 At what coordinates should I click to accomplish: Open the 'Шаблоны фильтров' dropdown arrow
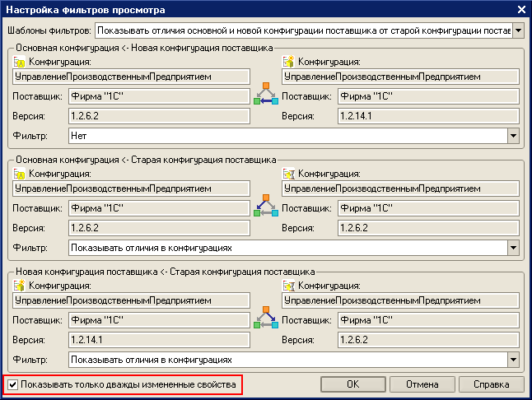pyautogui.click(x=518, y=30)
